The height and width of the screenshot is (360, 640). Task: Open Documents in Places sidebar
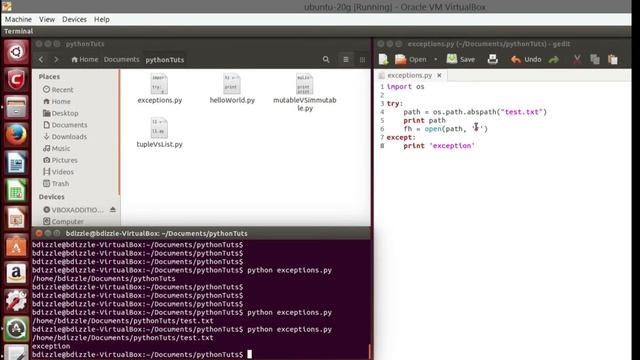tap(65, 125)
